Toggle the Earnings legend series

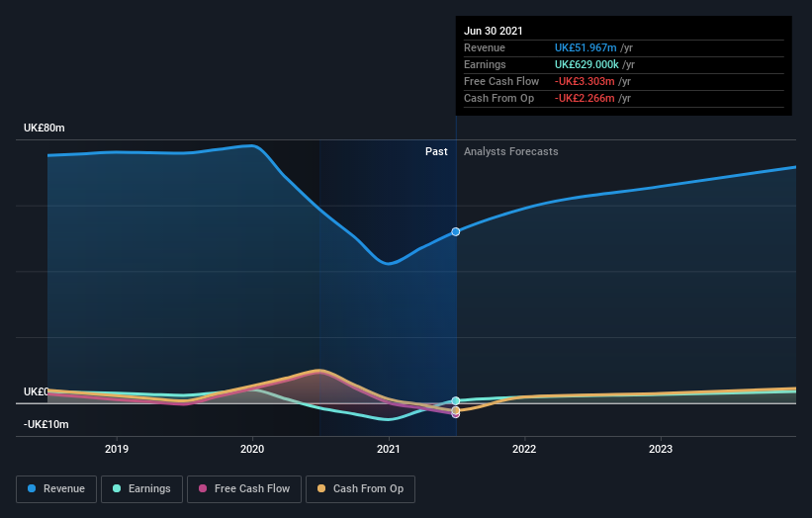click(141, 489)
